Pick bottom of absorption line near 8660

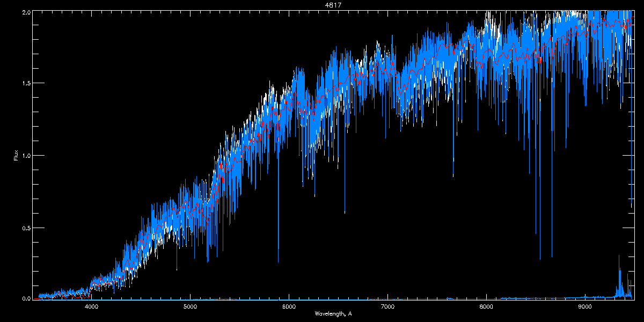(x=552, y=257)
